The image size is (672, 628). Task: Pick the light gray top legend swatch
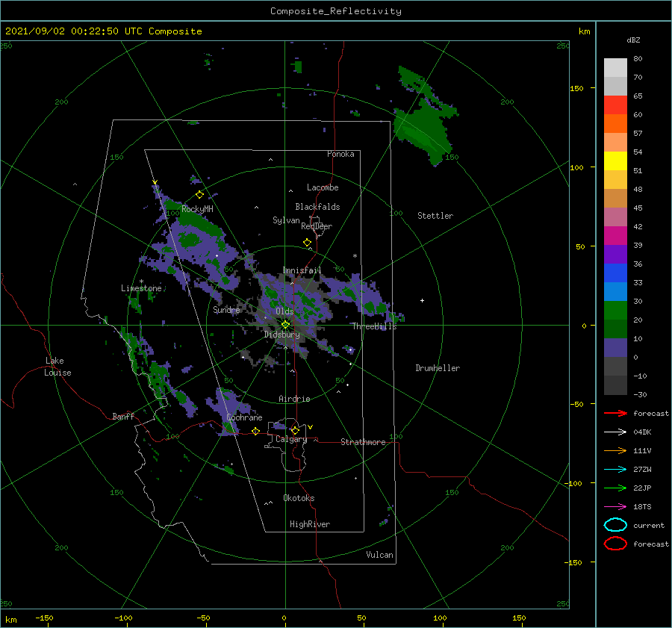tap(615, 68)
